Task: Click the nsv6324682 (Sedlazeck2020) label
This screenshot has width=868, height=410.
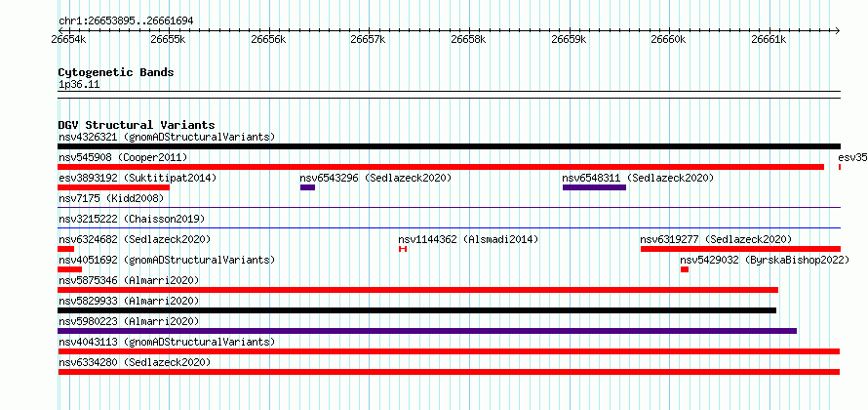Action: point(135,239)
